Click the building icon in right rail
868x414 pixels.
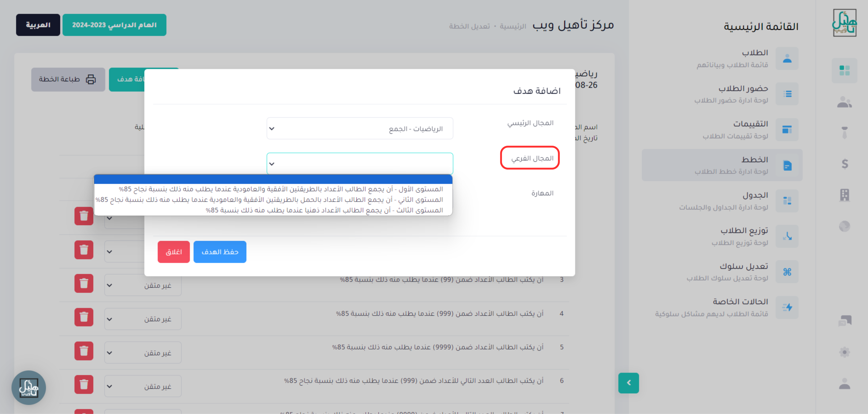(844, 195)
